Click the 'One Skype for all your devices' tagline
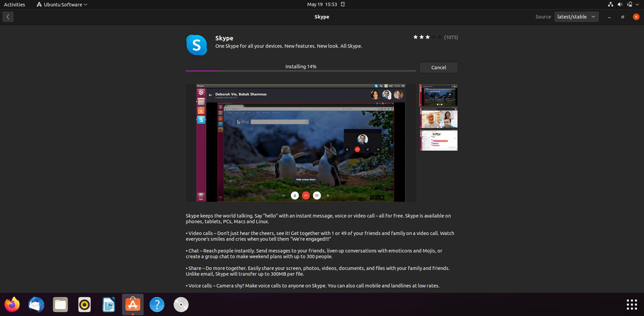The image size is (644, 316). pos(288,46)
